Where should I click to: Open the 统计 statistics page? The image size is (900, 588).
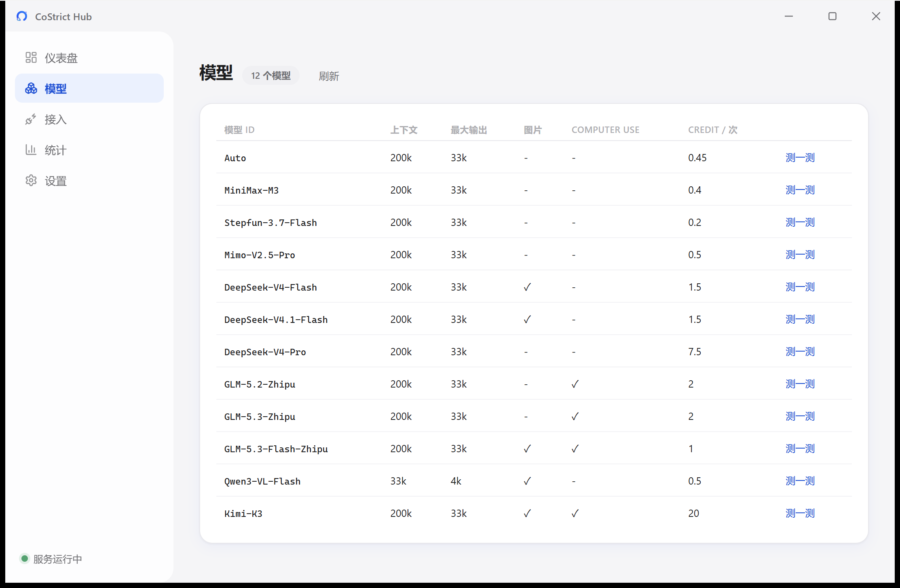click(x=89, y=150)
